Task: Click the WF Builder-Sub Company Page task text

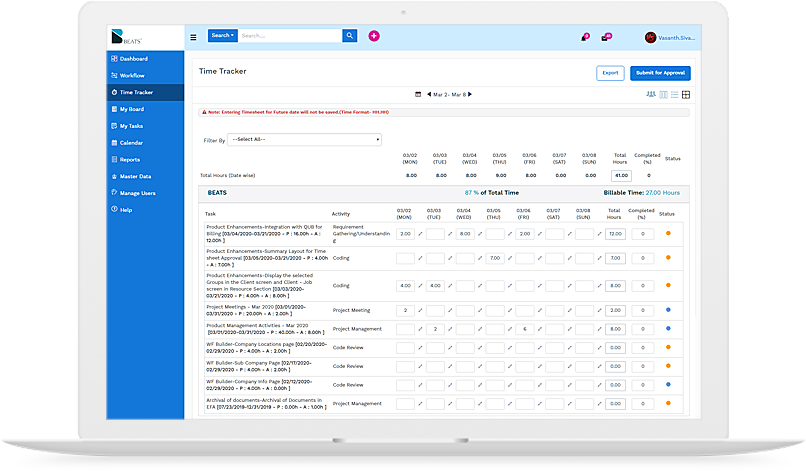Action: pyautogui.click(x=259, y=366)
